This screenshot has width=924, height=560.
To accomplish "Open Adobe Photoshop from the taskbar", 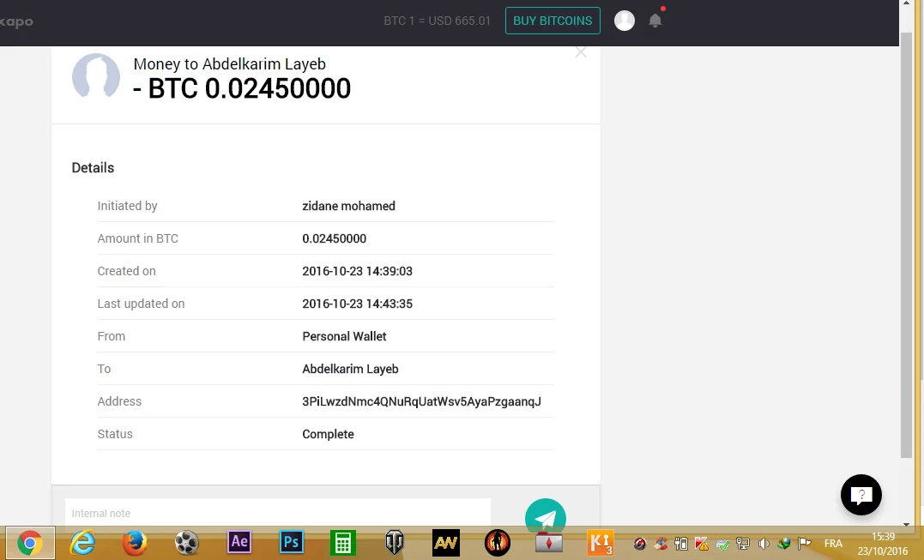I will 292,542.
